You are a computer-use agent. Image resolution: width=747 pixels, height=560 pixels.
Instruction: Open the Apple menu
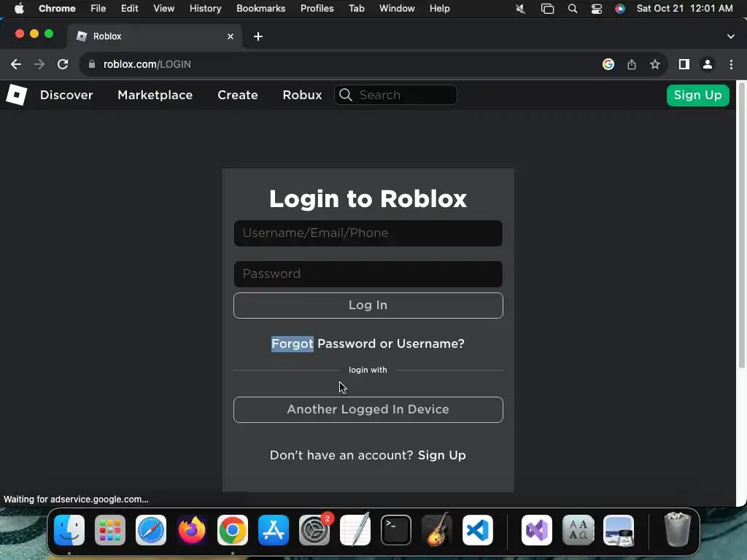[x=19, y=9]
